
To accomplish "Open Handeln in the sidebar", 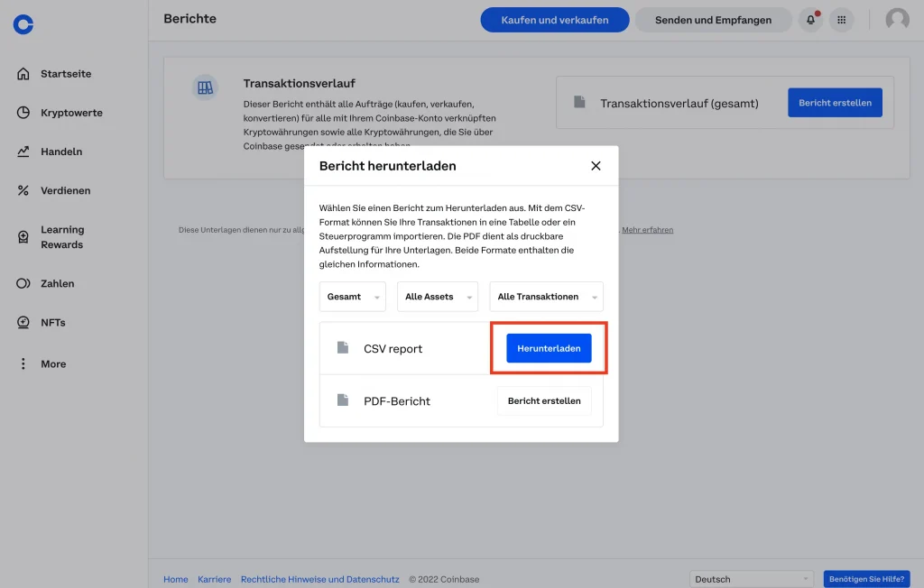I will (60, 152).
